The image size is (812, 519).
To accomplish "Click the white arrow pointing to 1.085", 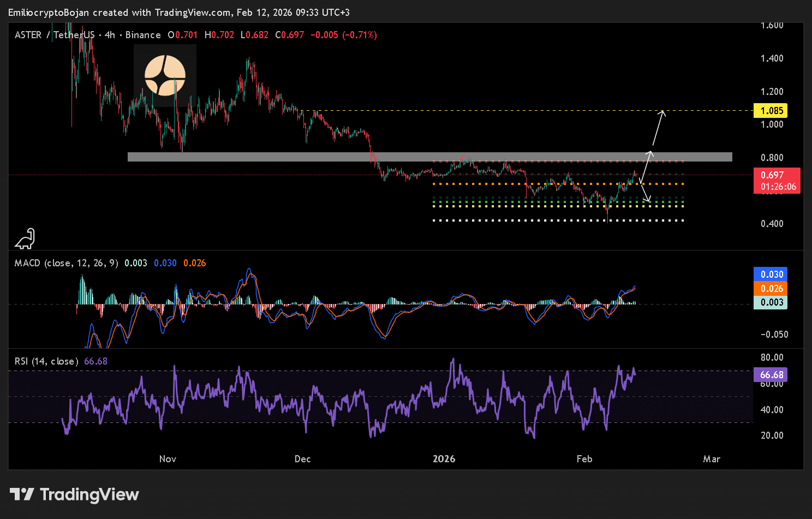I will click(659, 130).
